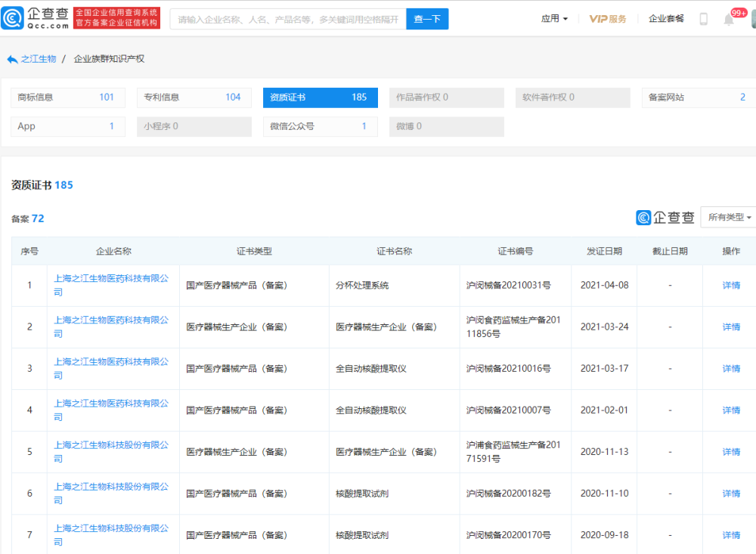Select the 备案网站 2 tab

point(699,97)
